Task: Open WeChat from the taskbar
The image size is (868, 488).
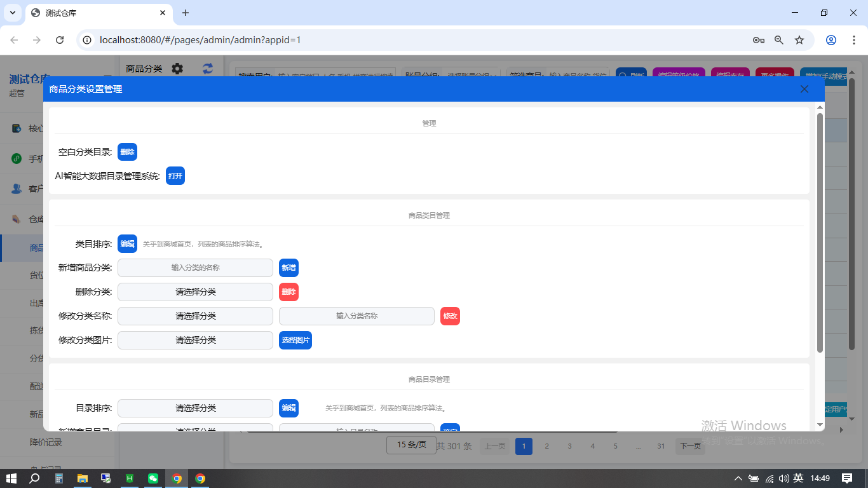Action: [x=153, y=478]
